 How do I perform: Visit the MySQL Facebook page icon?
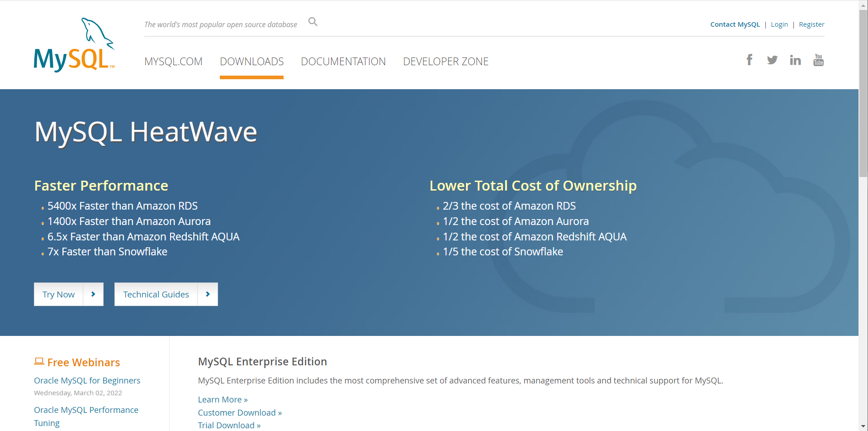pos(749,60)
